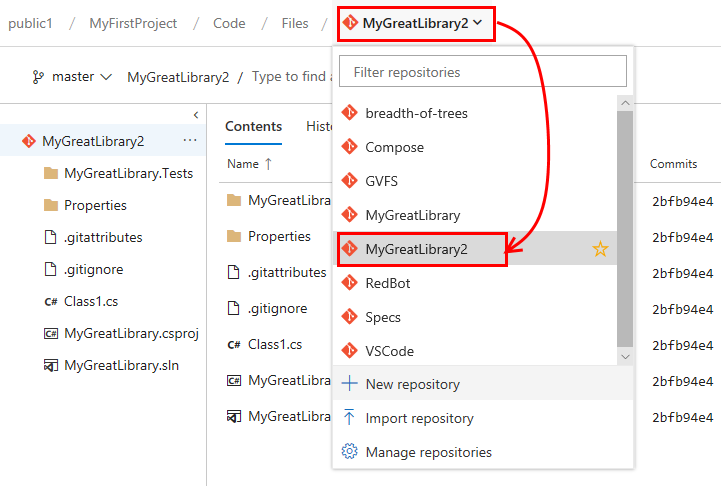Click the Manage repositories gear icon
This screenshot has width=721, height=486.
click(x=350, y=452)
